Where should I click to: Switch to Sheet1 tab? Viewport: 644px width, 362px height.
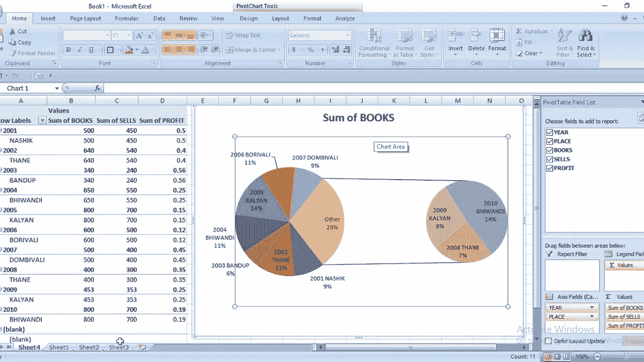59,348
